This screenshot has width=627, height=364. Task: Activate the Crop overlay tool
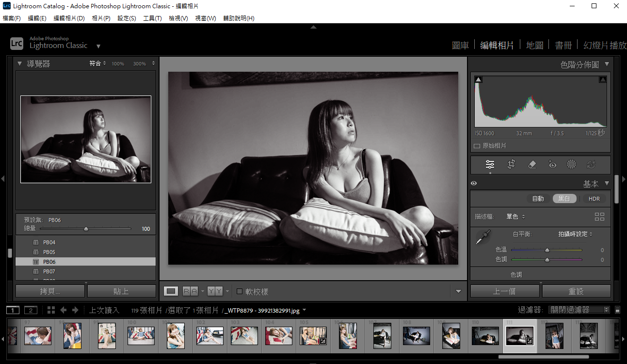pyautogui.click(x=511, y=165)
